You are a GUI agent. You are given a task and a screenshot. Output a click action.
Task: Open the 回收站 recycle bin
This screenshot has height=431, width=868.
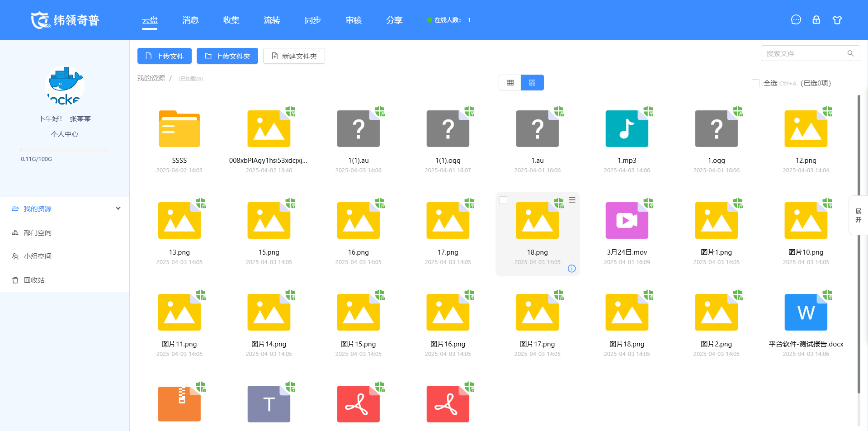click(34, 280)
